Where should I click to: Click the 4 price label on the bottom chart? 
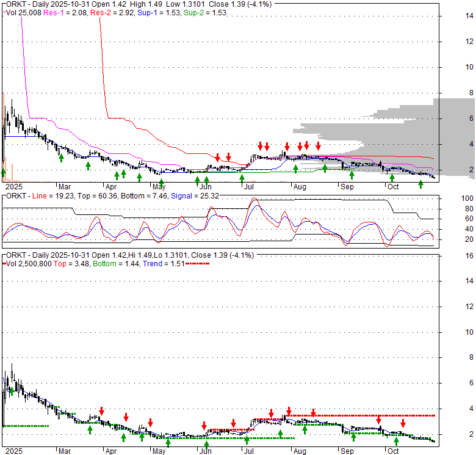coord(472,409)
